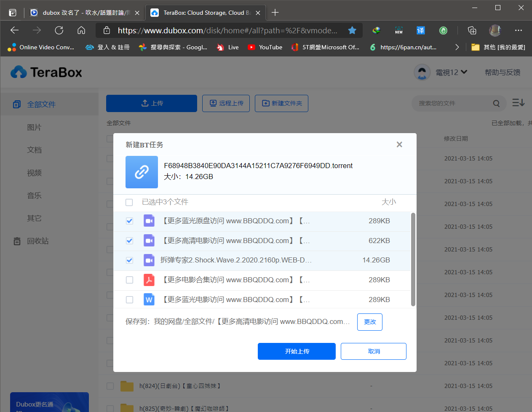
Task: Click the TeraBox logo
Action: pyautogui.click(x=46, y=72)
